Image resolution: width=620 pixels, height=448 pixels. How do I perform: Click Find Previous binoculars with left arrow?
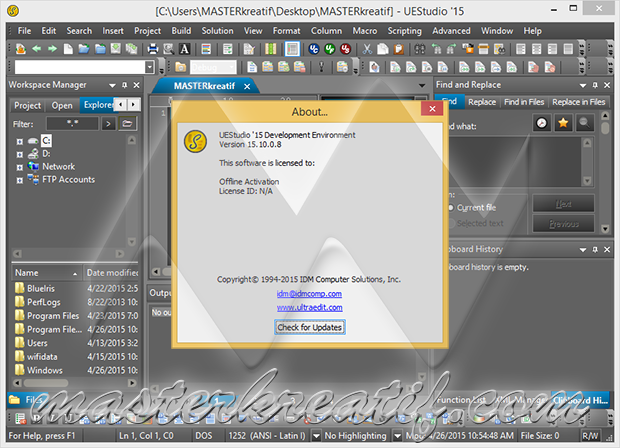[436, 49]
